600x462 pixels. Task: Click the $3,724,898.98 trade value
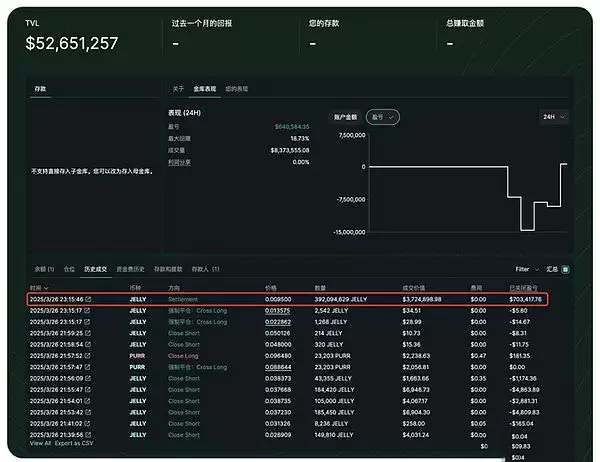422,299
